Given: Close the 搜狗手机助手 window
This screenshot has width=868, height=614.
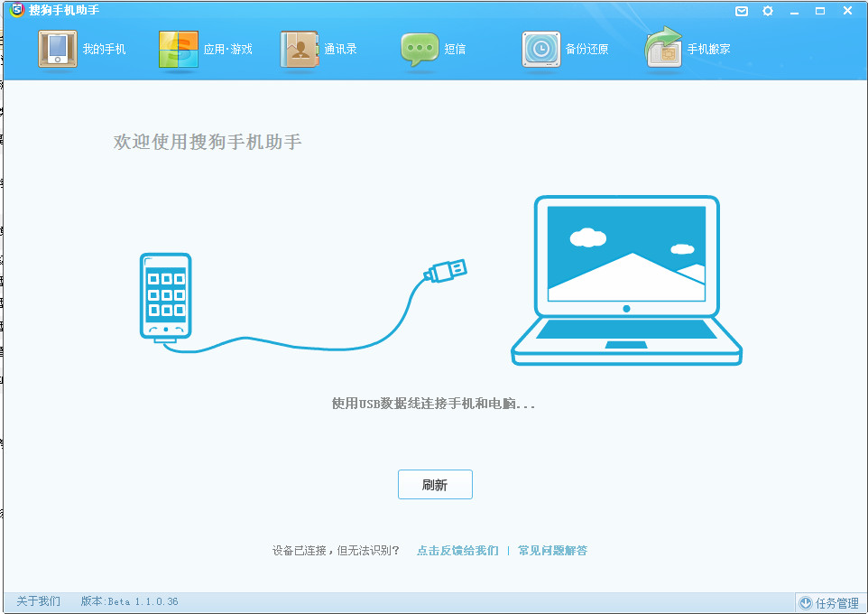Looking at the screenshot, I should (847, 11).
